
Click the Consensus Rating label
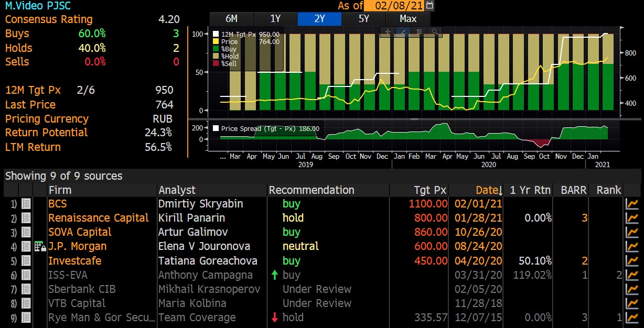pos(49,19)
